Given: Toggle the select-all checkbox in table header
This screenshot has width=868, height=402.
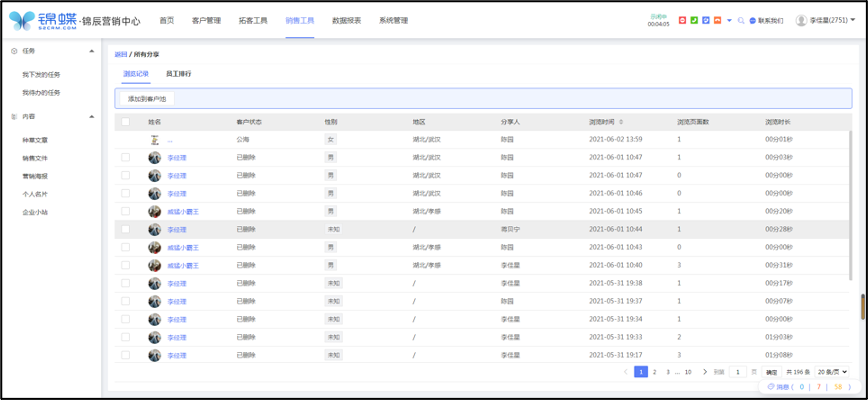Looking at the screenshot, I should click(126, 122).
